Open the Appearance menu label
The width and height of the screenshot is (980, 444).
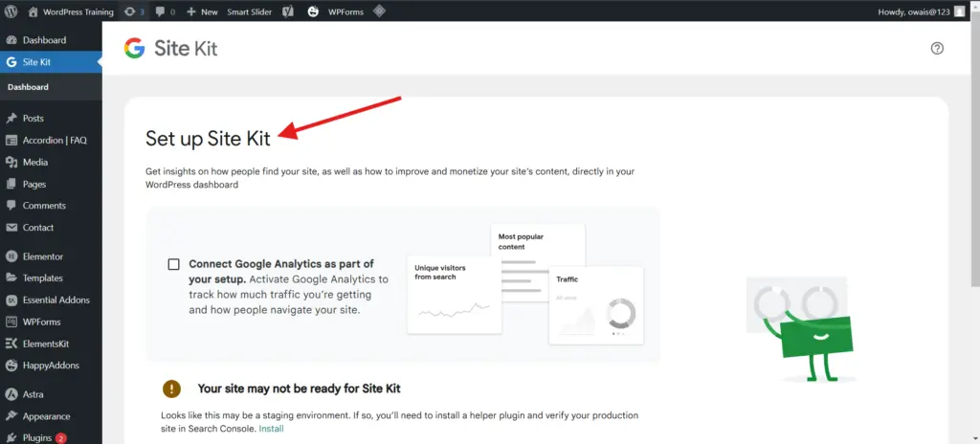(x=46, y=416)
